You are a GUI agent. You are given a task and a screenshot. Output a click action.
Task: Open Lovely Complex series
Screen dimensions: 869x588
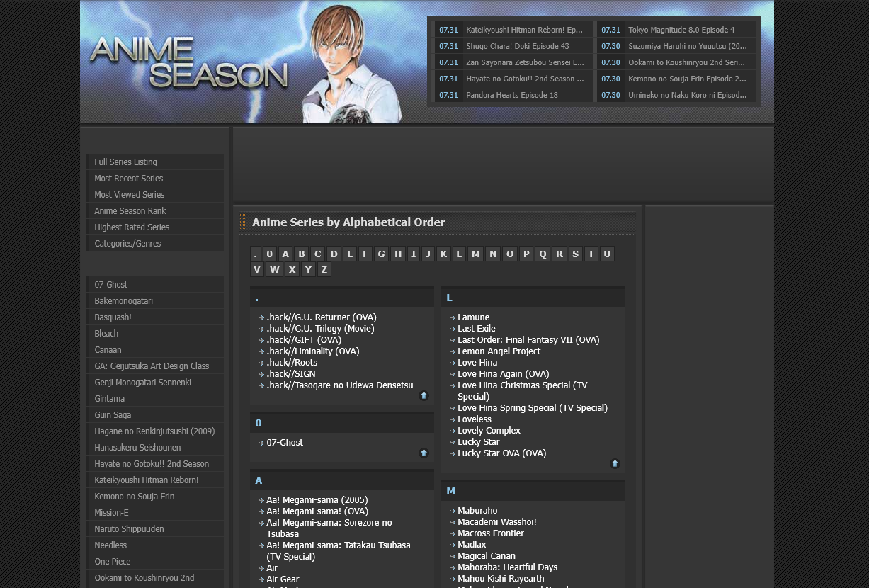(489, 431)
